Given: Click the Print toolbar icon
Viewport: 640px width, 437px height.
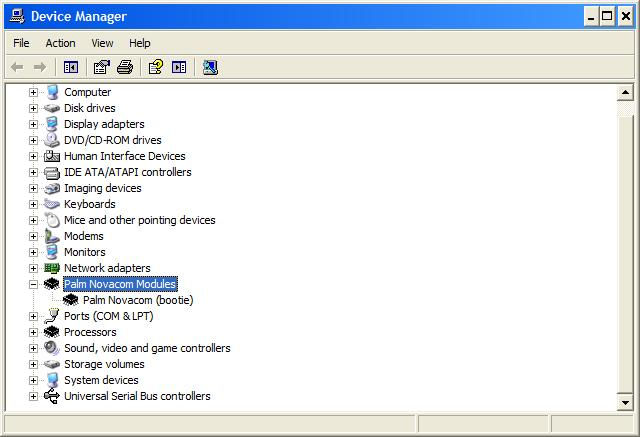Looking at the screenshot, I should click(125, 67).
